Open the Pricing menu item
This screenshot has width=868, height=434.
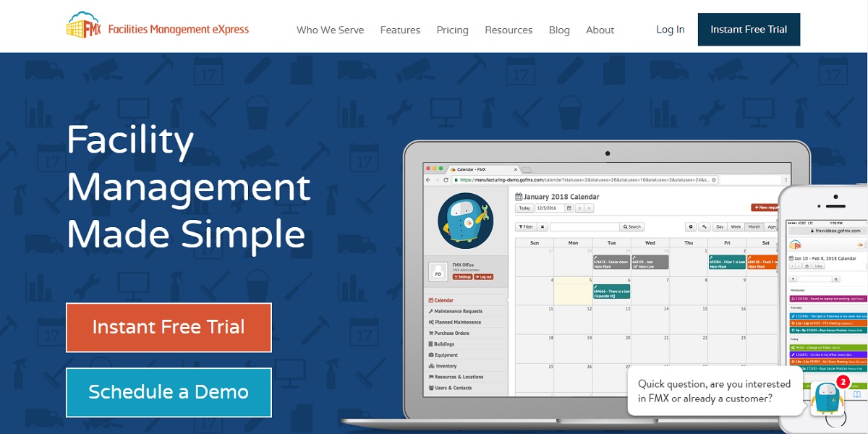click(452, 30)
